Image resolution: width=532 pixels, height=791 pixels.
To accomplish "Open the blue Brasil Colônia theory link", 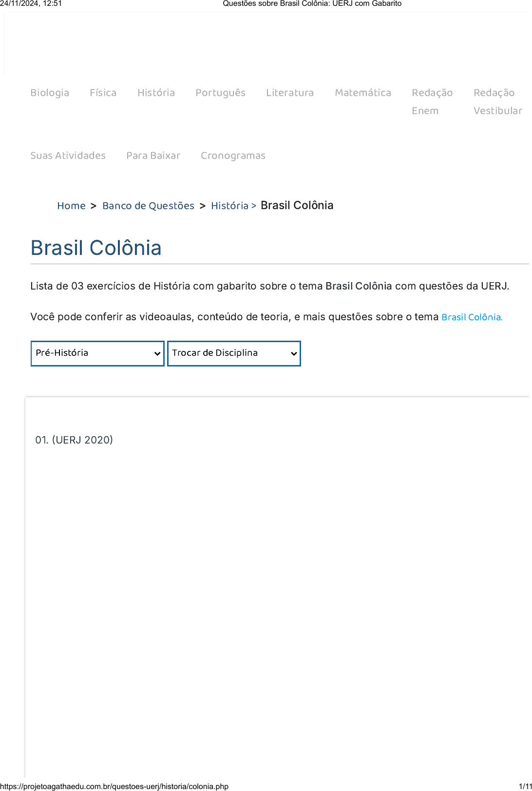I will pos(471,317).
